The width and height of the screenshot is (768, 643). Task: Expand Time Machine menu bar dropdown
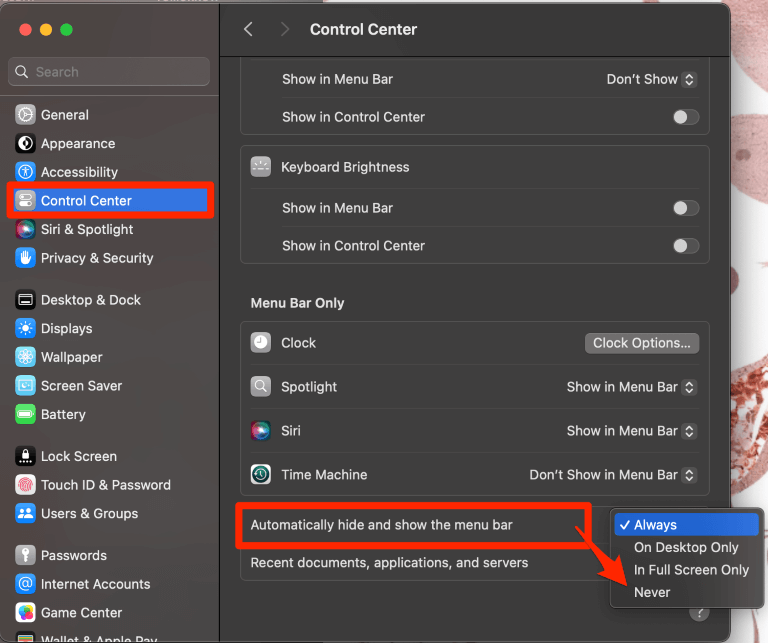[x=612, y=475]
